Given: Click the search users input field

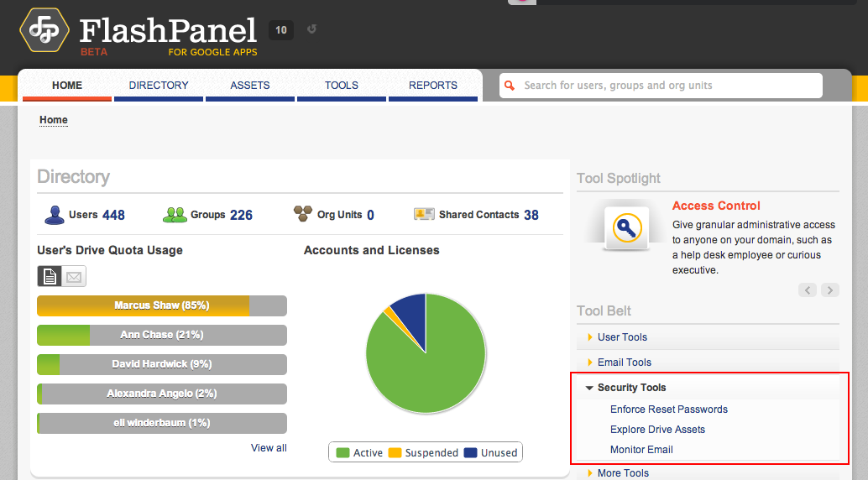Looking at the screenshot, I should point(667,86).
